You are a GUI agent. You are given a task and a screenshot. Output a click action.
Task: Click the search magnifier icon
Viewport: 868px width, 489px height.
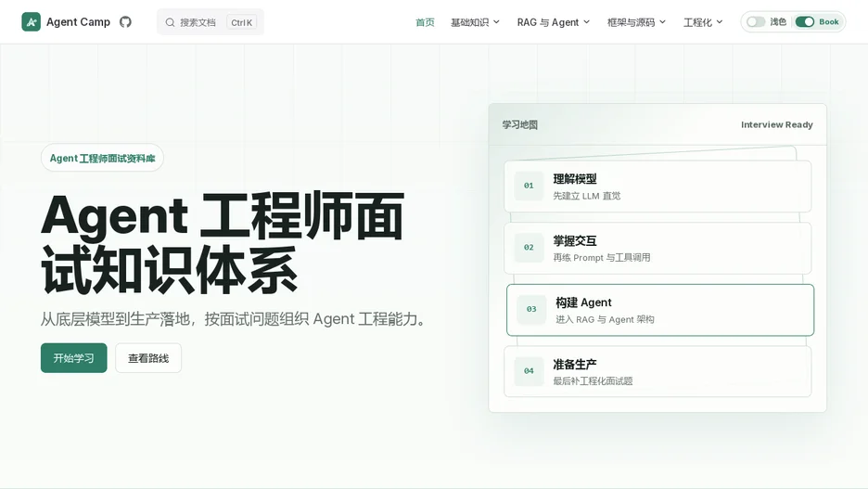pos(170,22)
